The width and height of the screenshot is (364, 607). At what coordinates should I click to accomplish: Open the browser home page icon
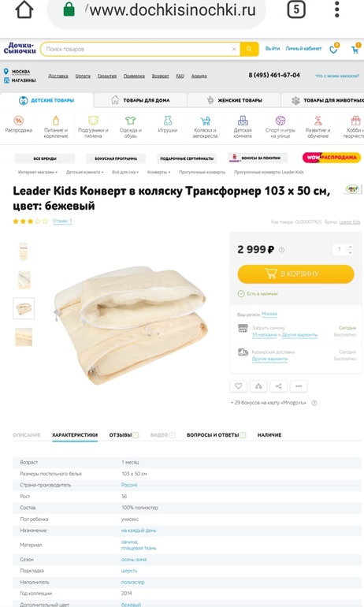pos(24,9)
